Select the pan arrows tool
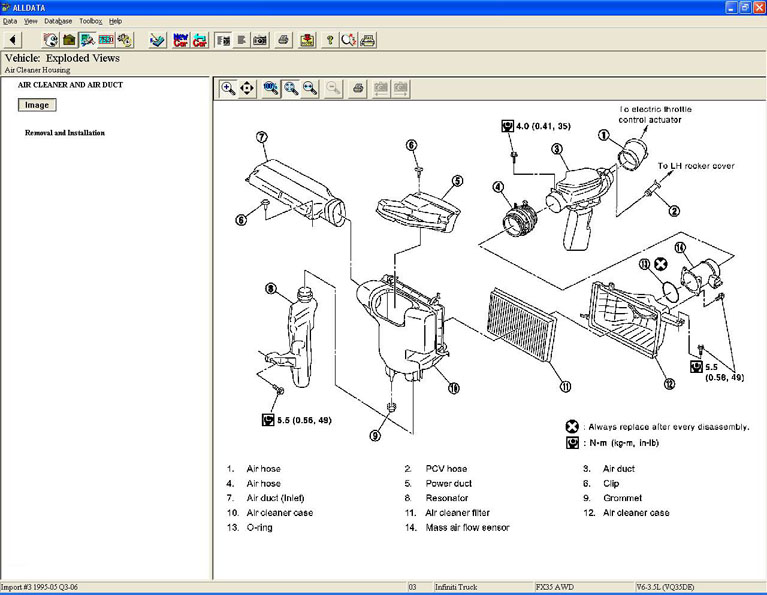This screenshot has width=767, height=595. [x=247, y=89]
